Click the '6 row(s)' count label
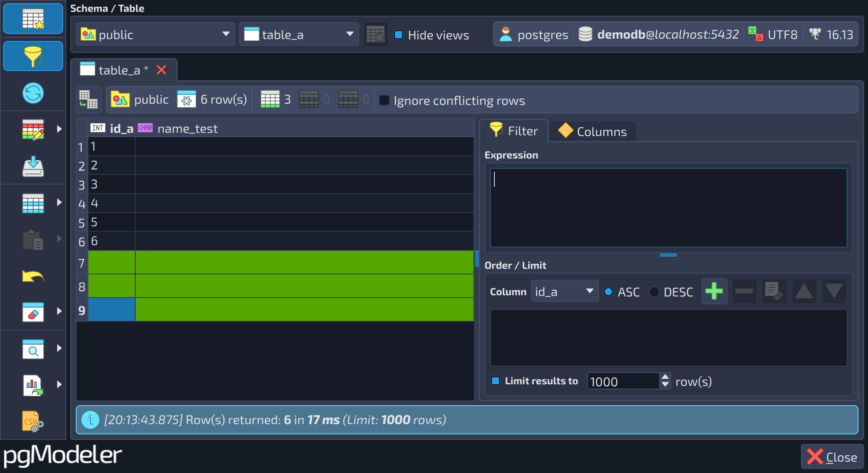This screenshot has width=868, height=473. coord(224,99)
